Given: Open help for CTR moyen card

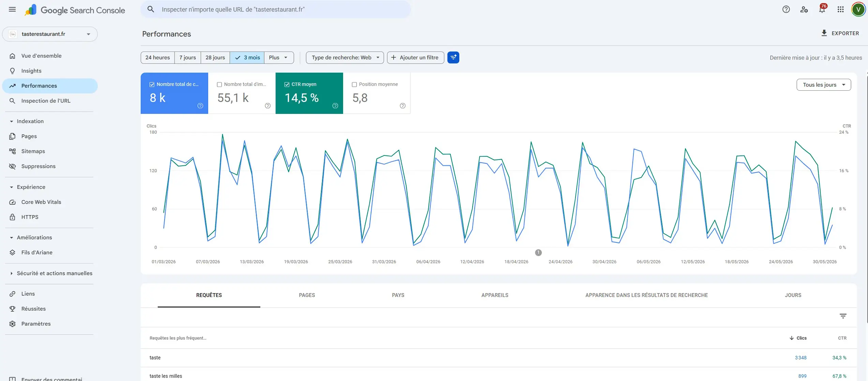Looking at the screenshot, I should 335,106.
